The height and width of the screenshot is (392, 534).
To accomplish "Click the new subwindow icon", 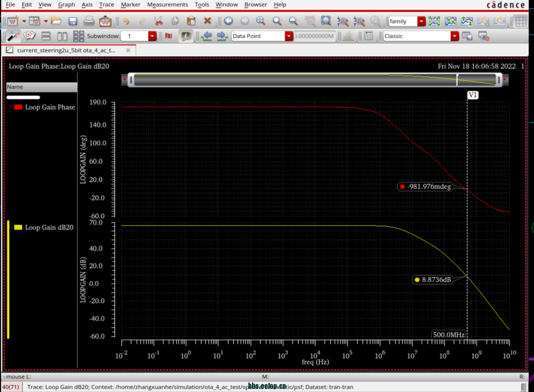I will (x=34, y=21).
